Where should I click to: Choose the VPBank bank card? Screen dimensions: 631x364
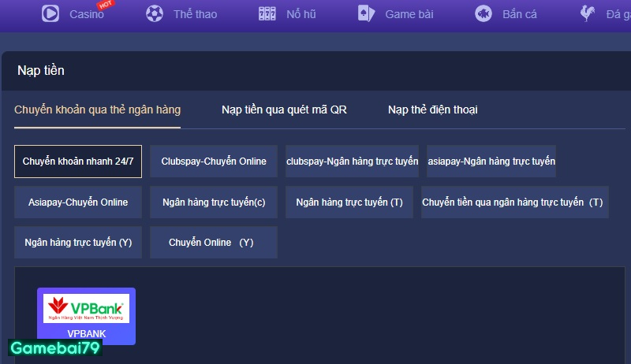pyautogui.click(x=86, y=316)
